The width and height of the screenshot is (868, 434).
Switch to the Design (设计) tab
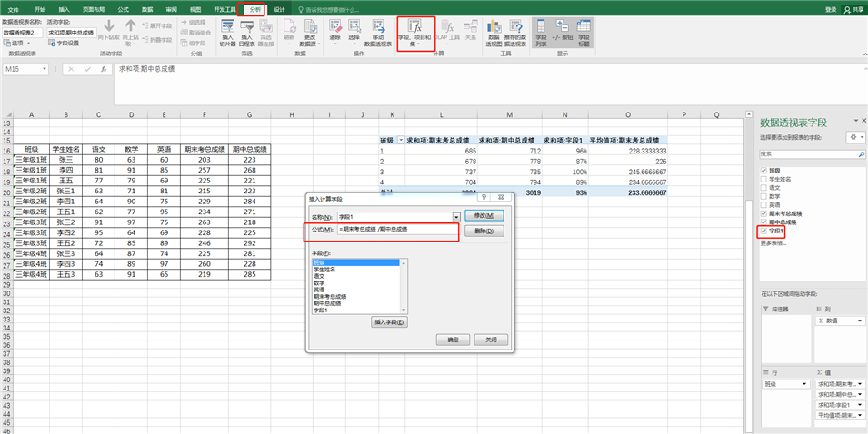[280, 10]
